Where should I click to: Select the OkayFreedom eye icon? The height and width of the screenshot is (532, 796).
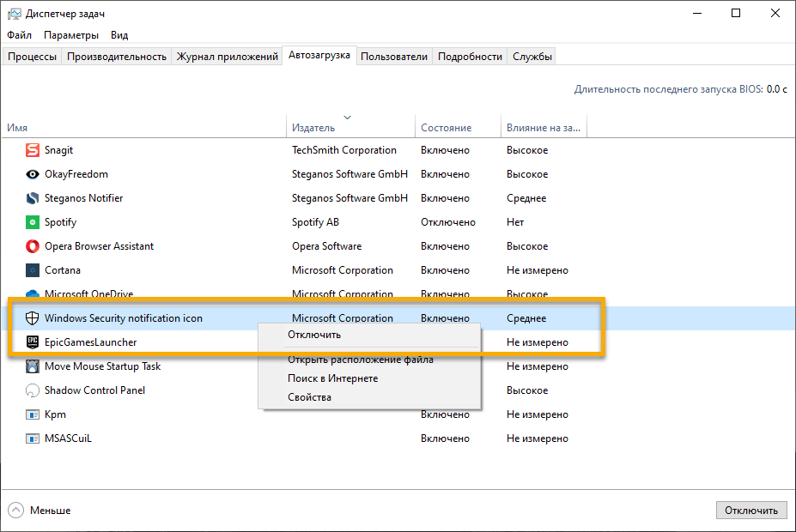pyautogui.click(x=33, y=174)
